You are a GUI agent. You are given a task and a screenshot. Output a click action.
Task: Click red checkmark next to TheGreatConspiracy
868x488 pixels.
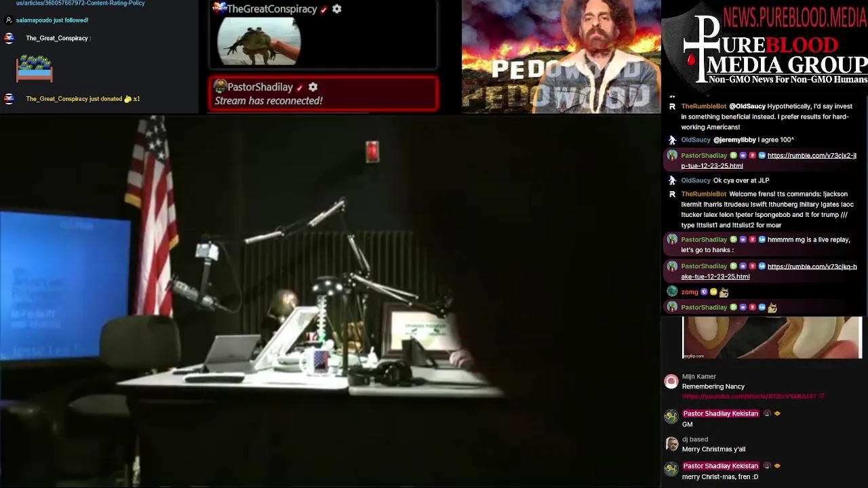(323, 9)
